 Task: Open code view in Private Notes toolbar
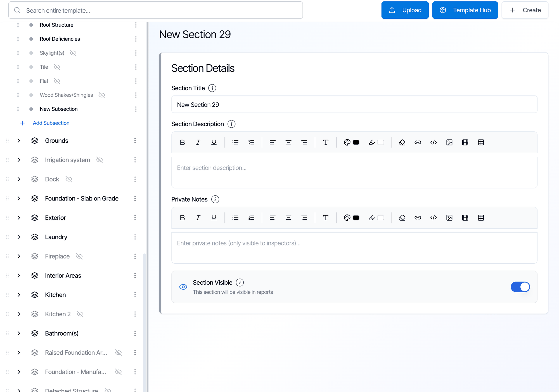pos(434,218)
